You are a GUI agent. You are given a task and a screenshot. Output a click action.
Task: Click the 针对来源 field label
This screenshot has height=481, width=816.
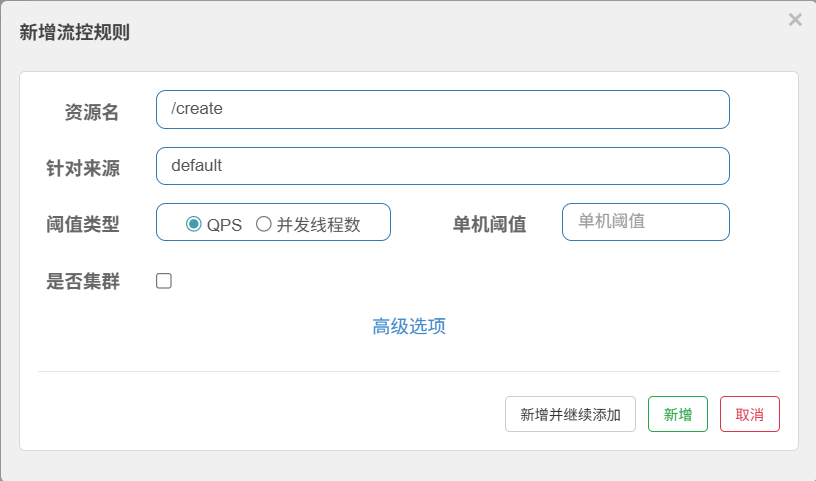click(83, 169)
